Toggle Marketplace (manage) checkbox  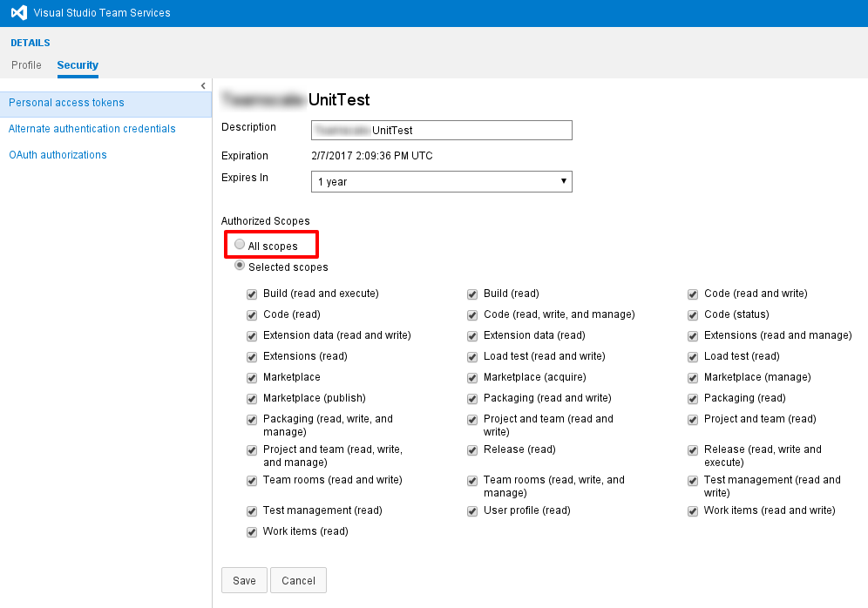tap(693, 378)
